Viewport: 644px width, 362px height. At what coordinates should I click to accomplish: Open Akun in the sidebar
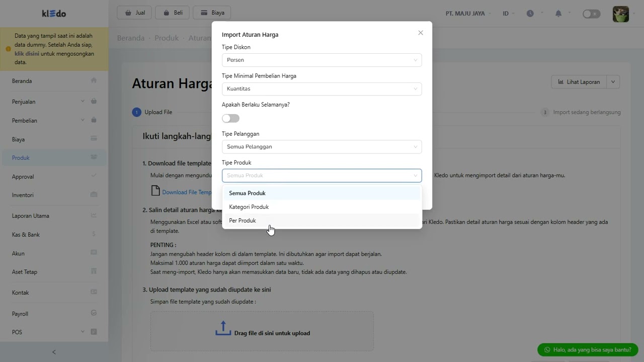tap(54, 253)
